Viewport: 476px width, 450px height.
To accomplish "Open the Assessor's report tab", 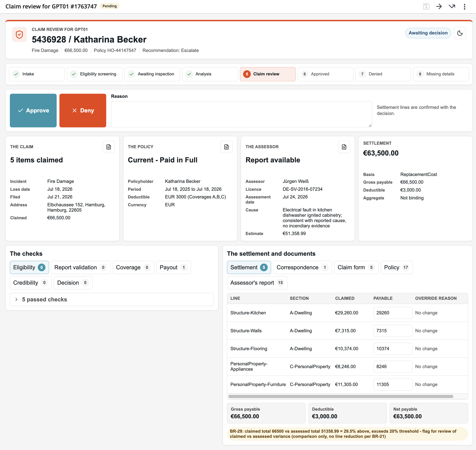I will (x=257, y=282).
